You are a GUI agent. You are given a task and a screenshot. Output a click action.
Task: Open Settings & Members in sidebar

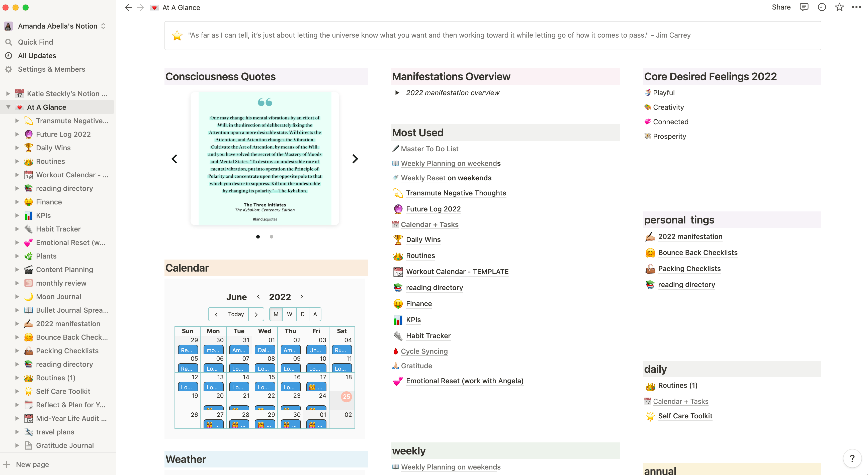point(51,69)
